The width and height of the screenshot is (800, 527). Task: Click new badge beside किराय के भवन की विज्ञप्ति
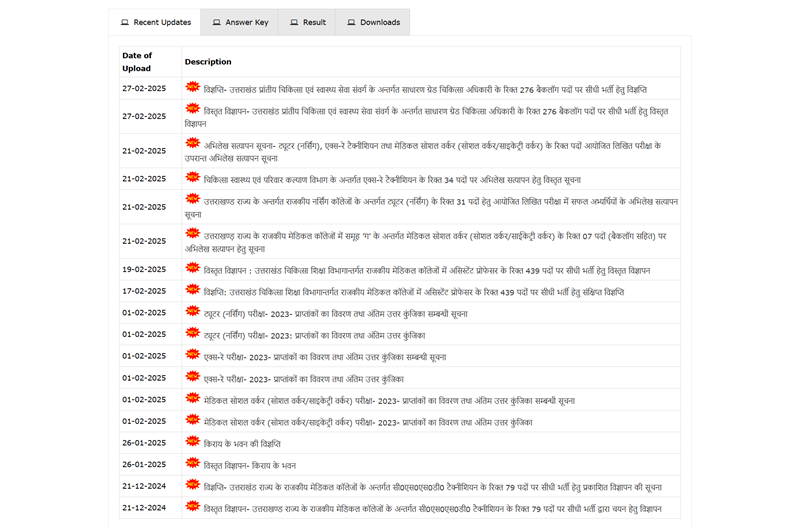(x=193, y=441)
